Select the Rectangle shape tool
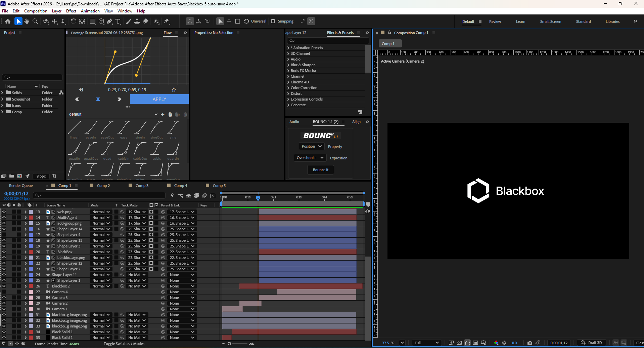Image resolution: width=644 pixels, height=348 pixels. (x=93, y=21)
